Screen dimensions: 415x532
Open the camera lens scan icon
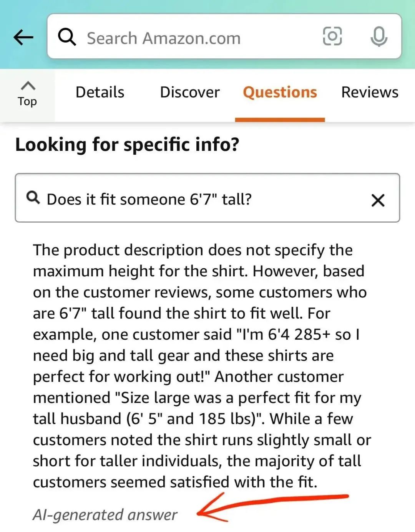pyautogui.click(x=332, y=36)
